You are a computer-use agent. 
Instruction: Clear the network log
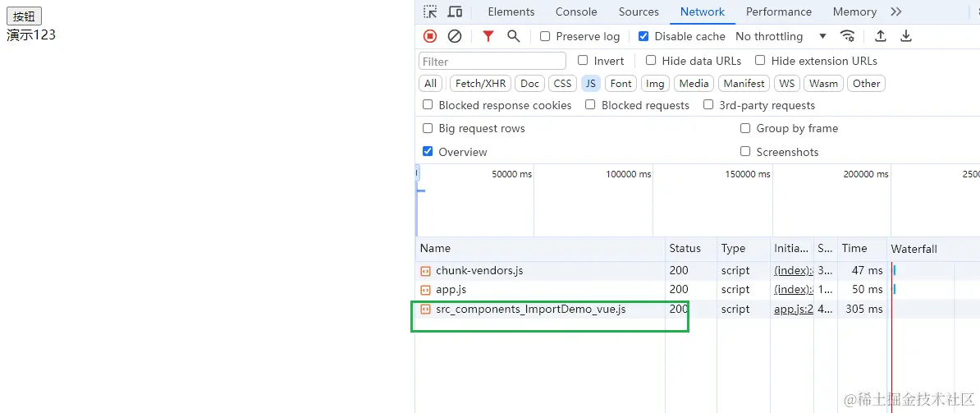tap(455, 36)
